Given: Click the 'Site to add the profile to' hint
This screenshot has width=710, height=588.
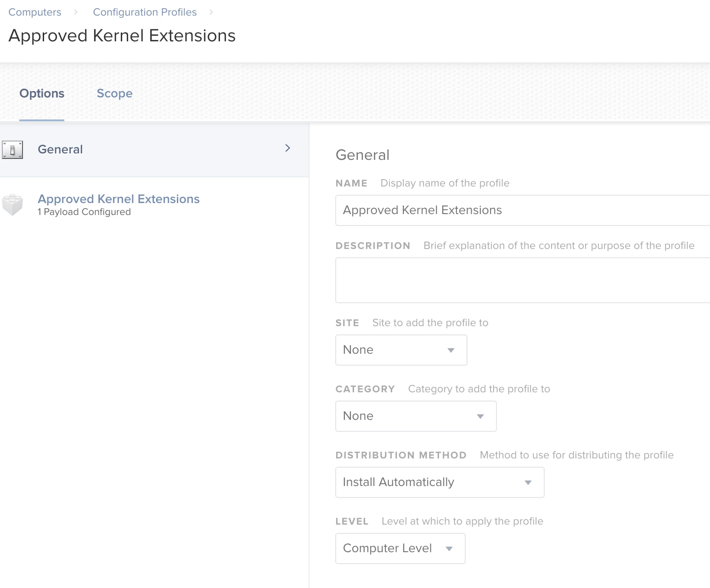Looking at the screenshot, I should pos(430,323).
